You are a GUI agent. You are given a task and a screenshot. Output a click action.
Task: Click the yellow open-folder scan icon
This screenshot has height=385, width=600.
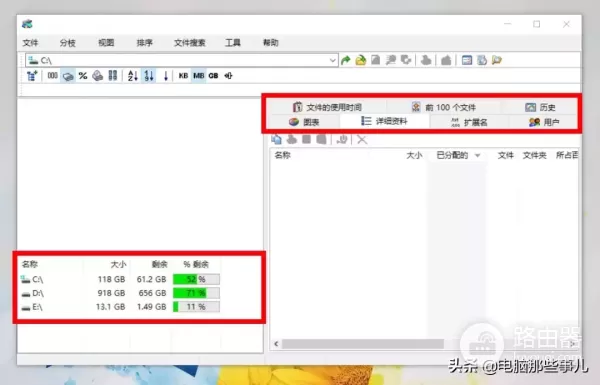tap(360, 60)
